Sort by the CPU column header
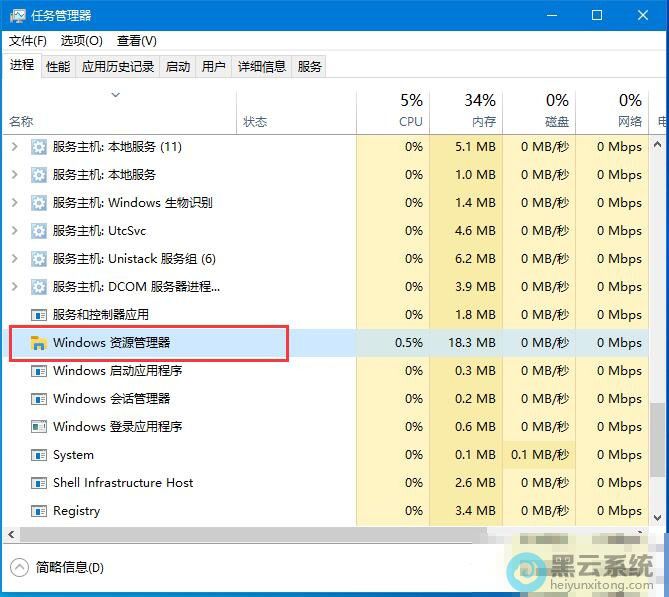This screenshot has width=669, height=597. point(393,112)
